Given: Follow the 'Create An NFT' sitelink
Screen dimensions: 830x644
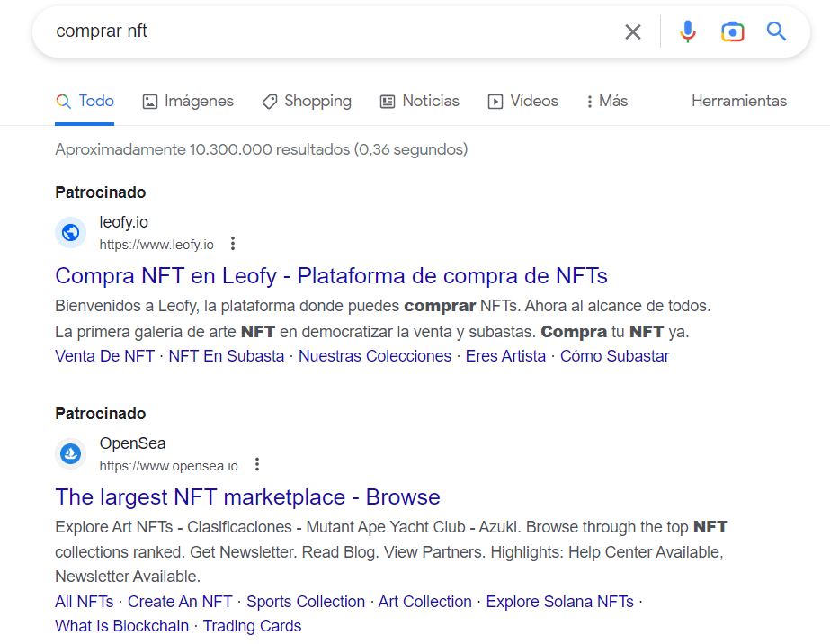Looking at the screenshot, I should coord(180,602).
